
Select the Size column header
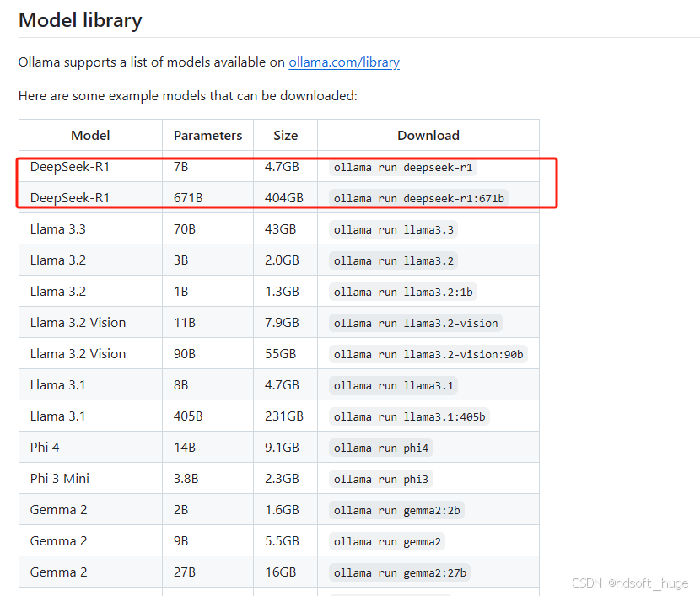pos(286,135)
